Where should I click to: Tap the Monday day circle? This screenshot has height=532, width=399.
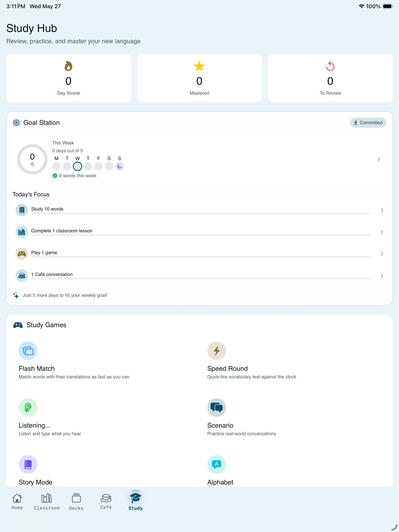point(56,166)
